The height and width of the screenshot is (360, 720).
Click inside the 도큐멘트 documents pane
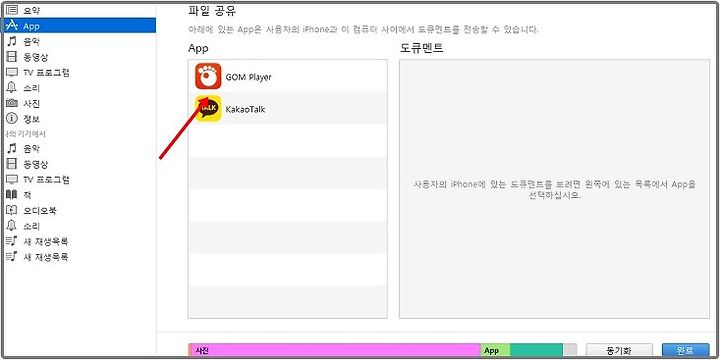[554, 189]
